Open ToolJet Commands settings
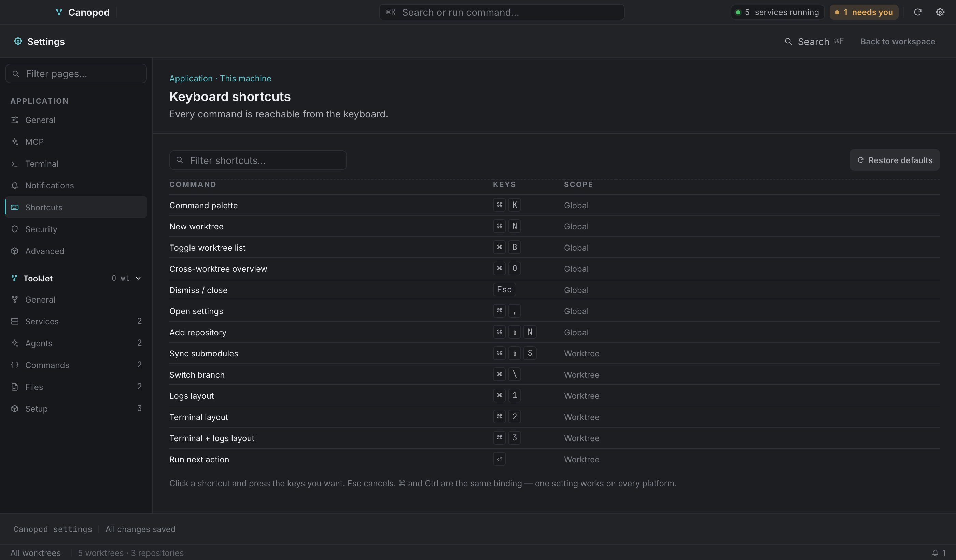The height and width of the screenshot is (560, 956). 76,365
